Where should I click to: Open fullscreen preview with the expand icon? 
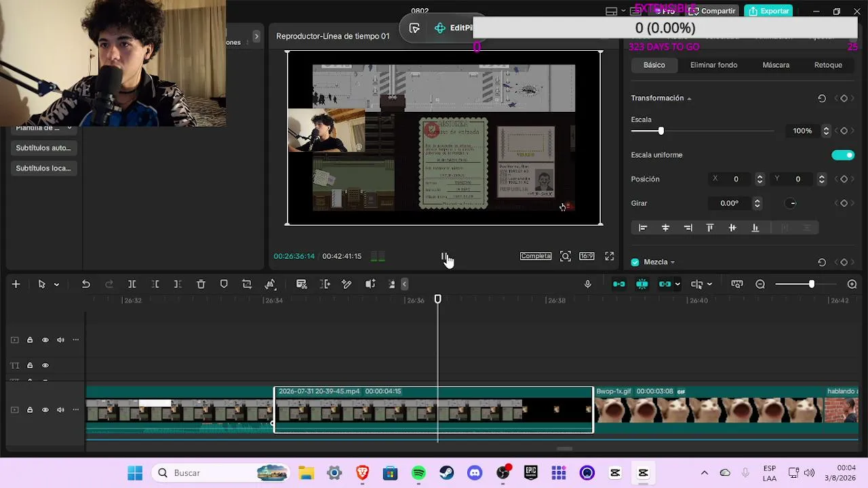pyautogui.click(x=610, y=256)
